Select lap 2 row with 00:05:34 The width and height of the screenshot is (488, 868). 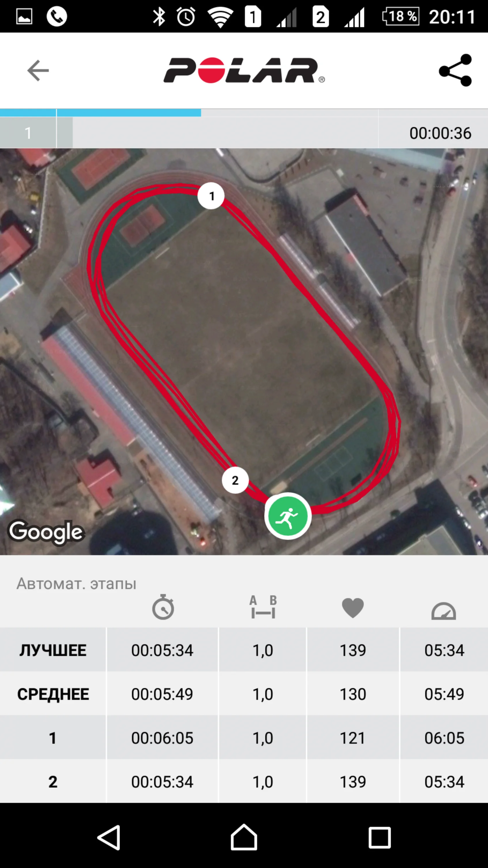click(x=244, y=781)
